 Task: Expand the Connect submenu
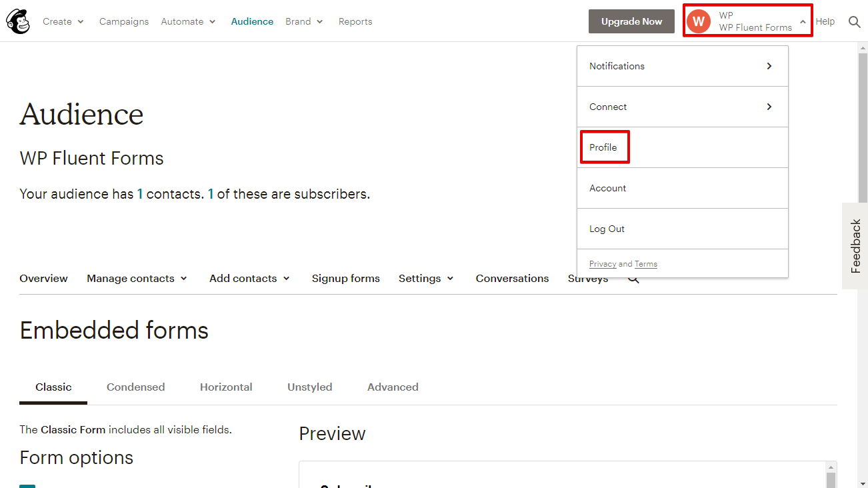click(683, 107)
